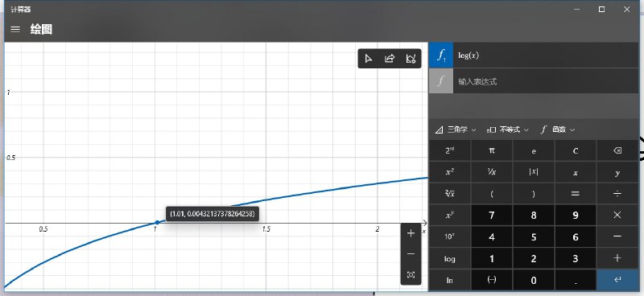Zoom in on the graph with plus

pos(411,233)
